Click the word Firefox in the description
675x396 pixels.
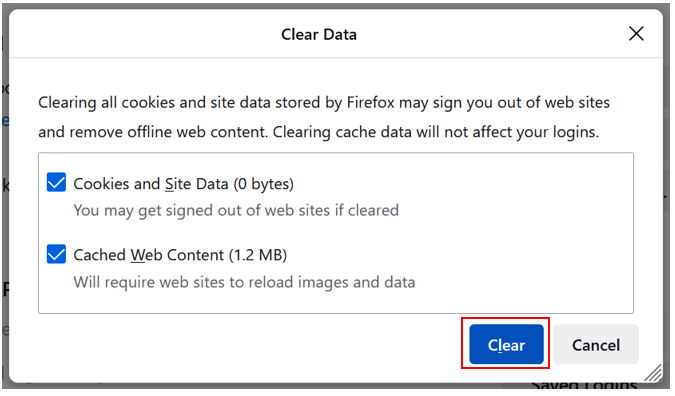click(371, 103)
